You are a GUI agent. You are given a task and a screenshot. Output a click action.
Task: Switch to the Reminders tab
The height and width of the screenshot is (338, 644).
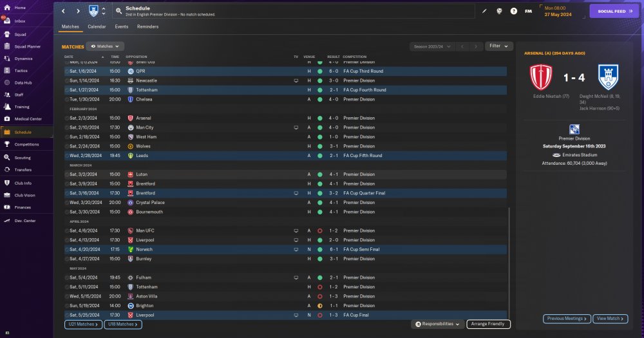pos(148,26)
